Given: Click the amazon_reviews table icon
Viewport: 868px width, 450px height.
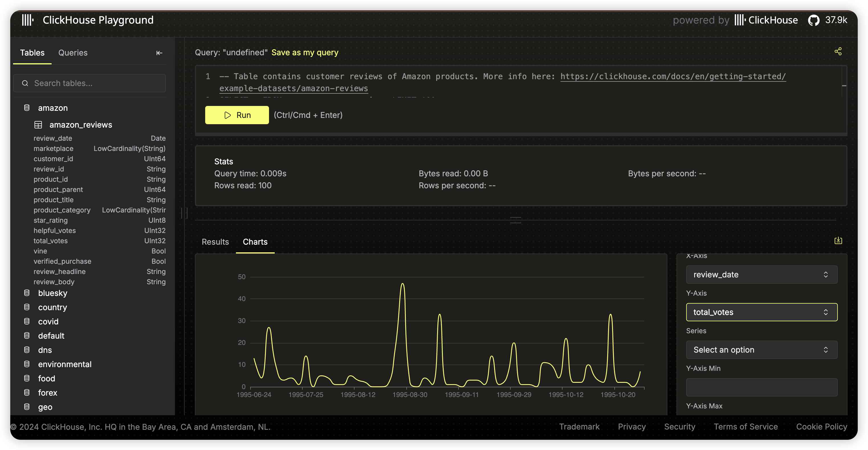Looking at the screenshot, I should click(38, 125).
